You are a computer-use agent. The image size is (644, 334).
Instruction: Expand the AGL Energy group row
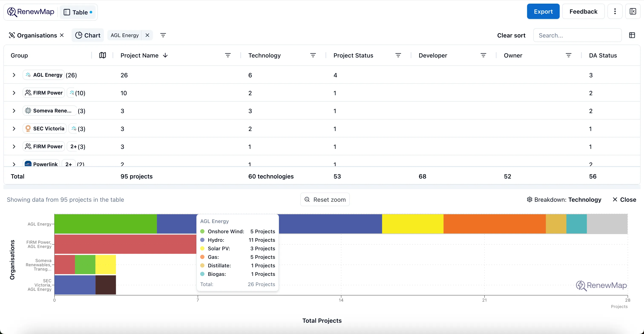point(14,75)
